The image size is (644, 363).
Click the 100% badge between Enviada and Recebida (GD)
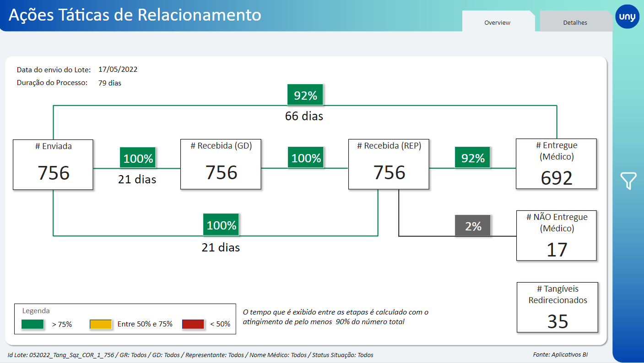coord(138,159)
